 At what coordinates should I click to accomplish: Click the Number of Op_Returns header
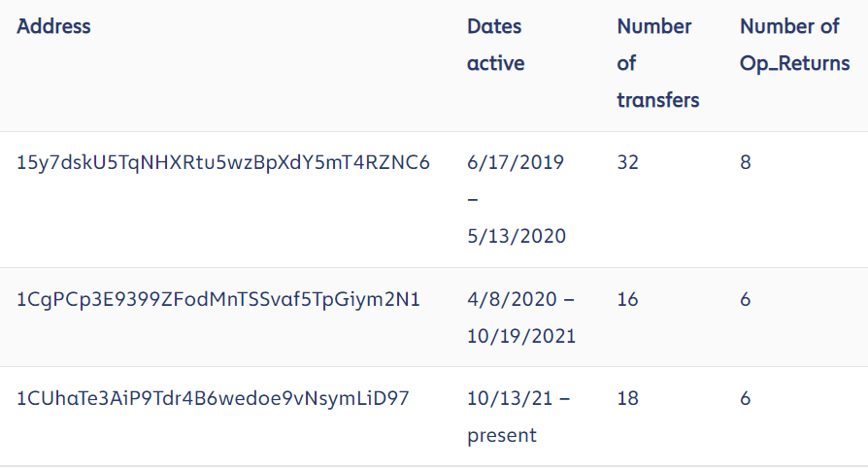794,45
